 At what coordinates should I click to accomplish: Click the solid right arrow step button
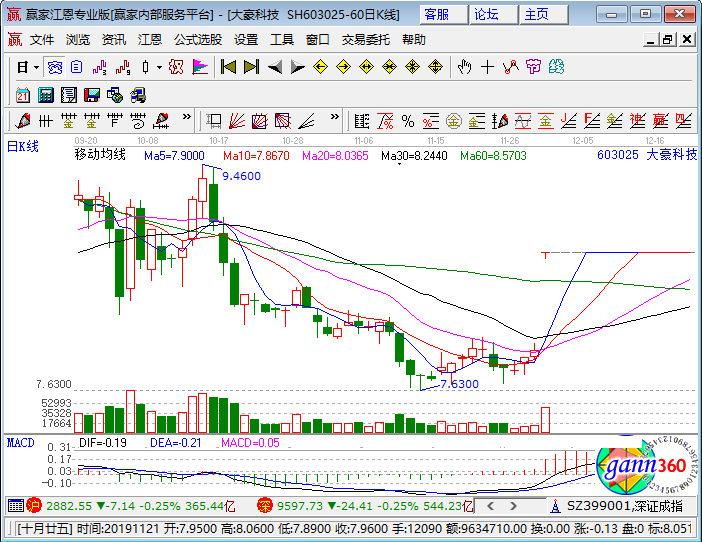point(297,67)
